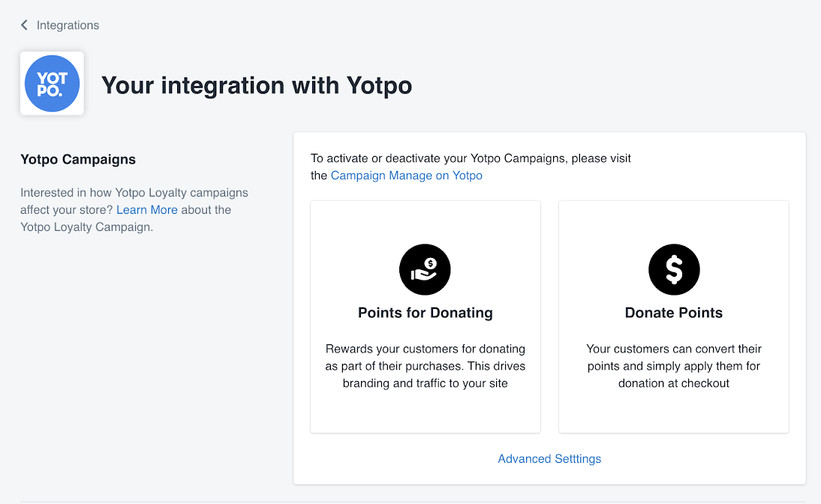Click the back chevron beside Integrations
821x504 pixels.
tap(24, 25)
